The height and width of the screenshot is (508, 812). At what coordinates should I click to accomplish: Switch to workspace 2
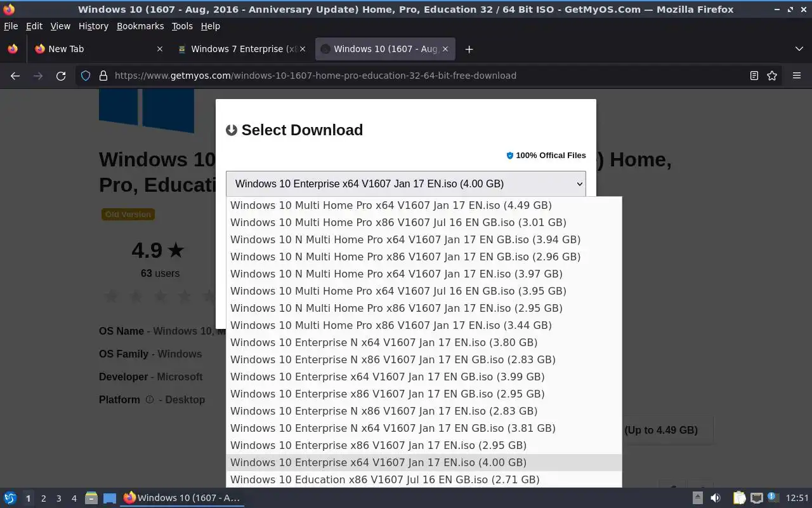coord(43,498)
